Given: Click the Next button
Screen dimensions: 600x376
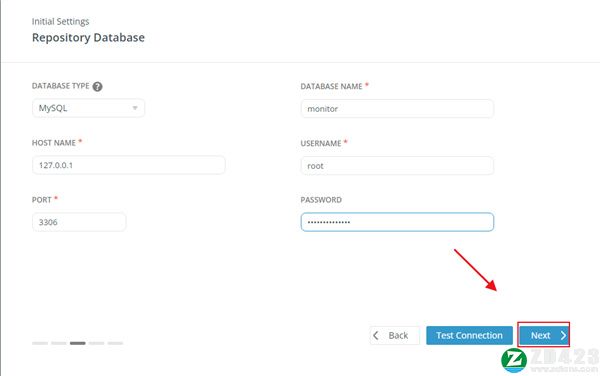Looking at the screenshot, I should [x=544, y=335].
